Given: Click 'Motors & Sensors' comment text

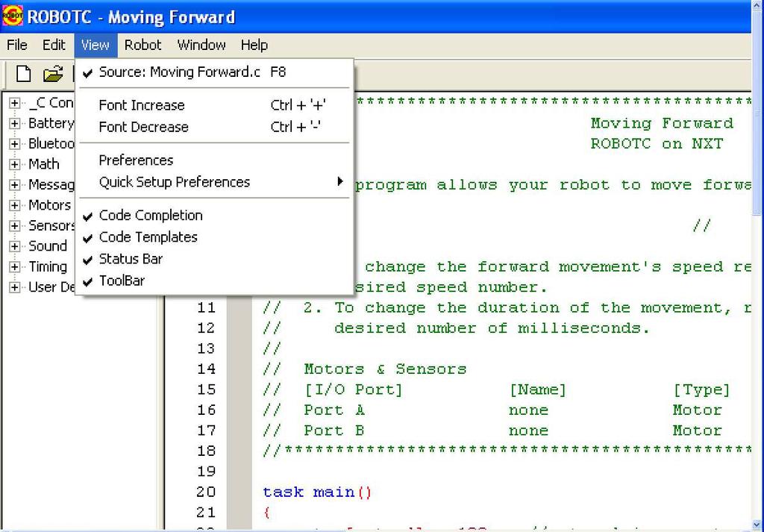Looking at the screenshot, I should 385,369.
